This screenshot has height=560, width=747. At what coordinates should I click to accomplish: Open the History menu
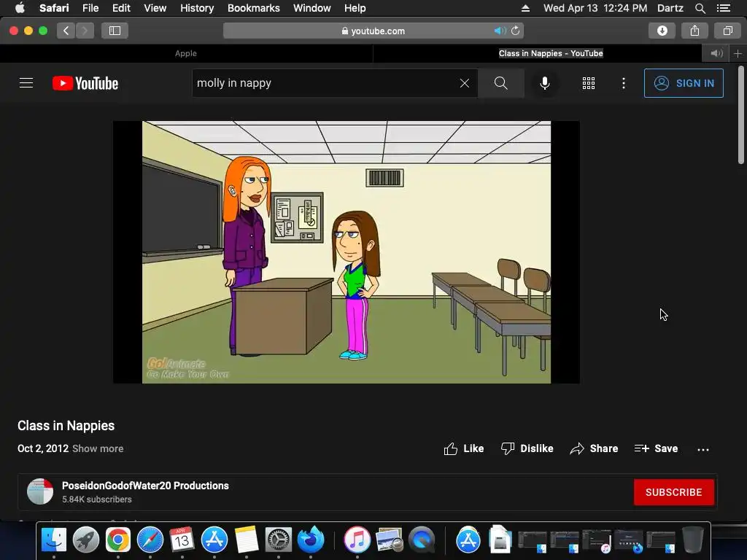tap(197, 8)
